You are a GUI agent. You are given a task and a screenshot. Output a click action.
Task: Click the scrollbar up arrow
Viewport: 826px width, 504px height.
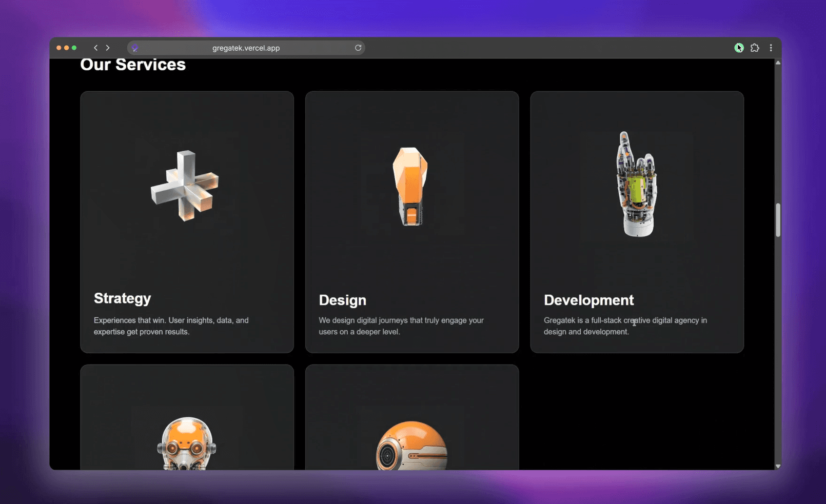coord(778,63)
